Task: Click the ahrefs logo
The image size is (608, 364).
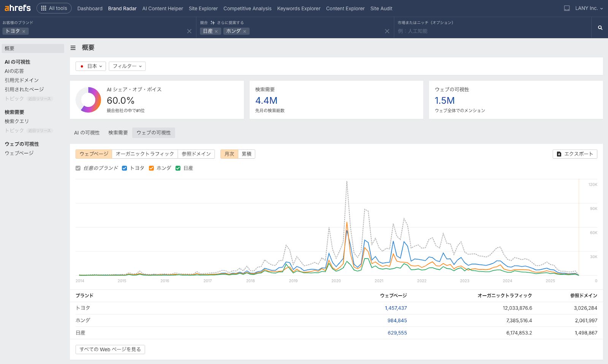Action: pos(17,8)
